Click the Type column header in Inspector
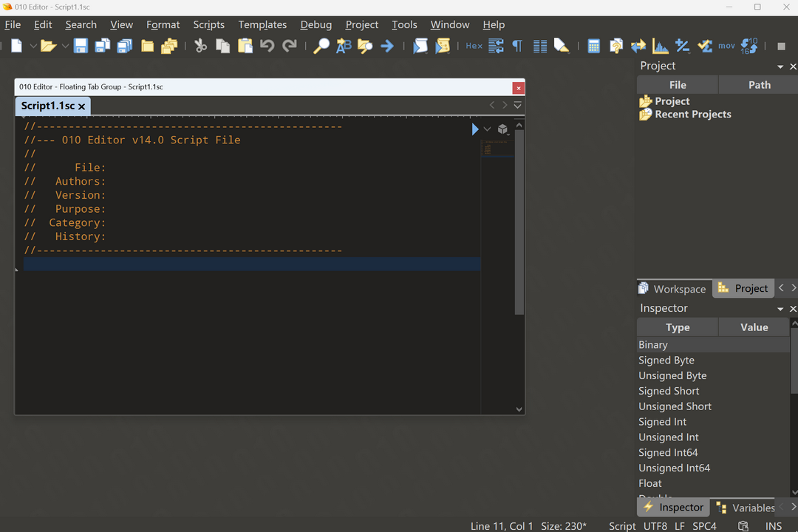 click(677, 327)
